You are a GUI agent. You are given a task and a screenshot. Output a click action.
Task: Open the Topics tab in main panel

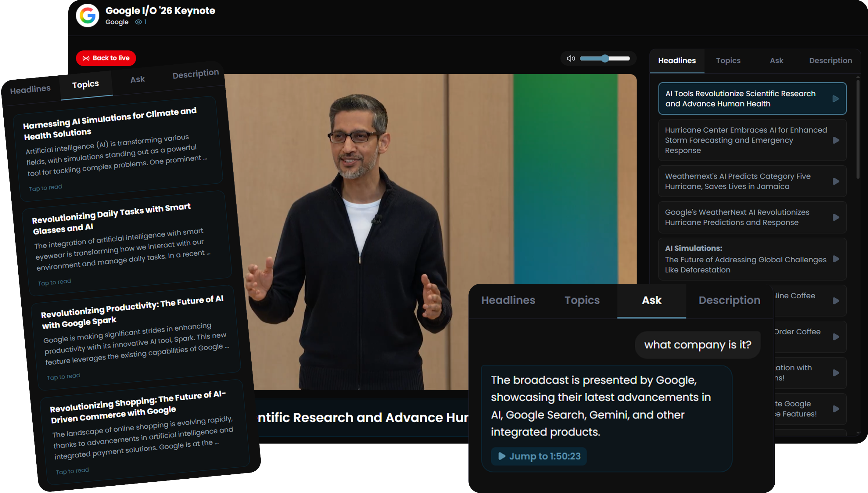tap(728, 61)
